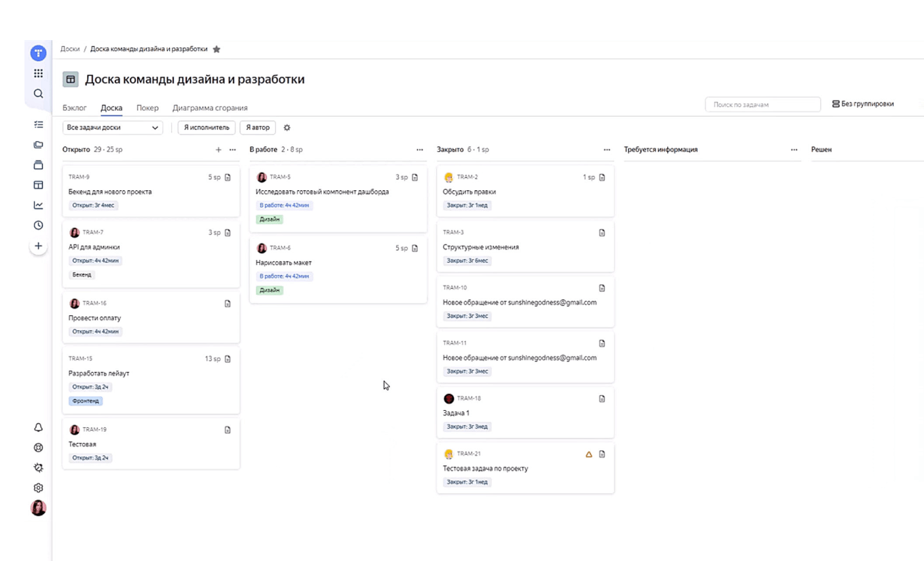Toggle the 'Я автор' filter
Viewport: 924px width, 561px height.
(x=257, y=127)
